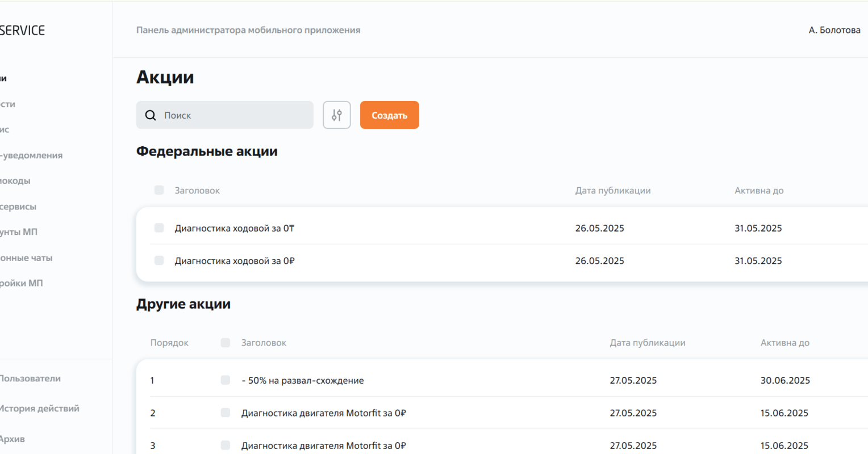Sort Федеральные акции by Дата публикации
Viewport: 868px width, 454px height.
click(612, 191)
